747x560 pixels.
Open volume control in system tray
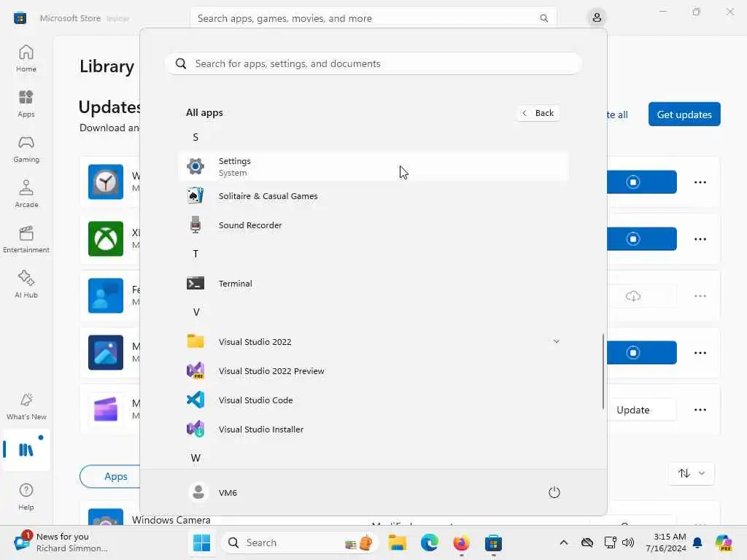(628, 542)
